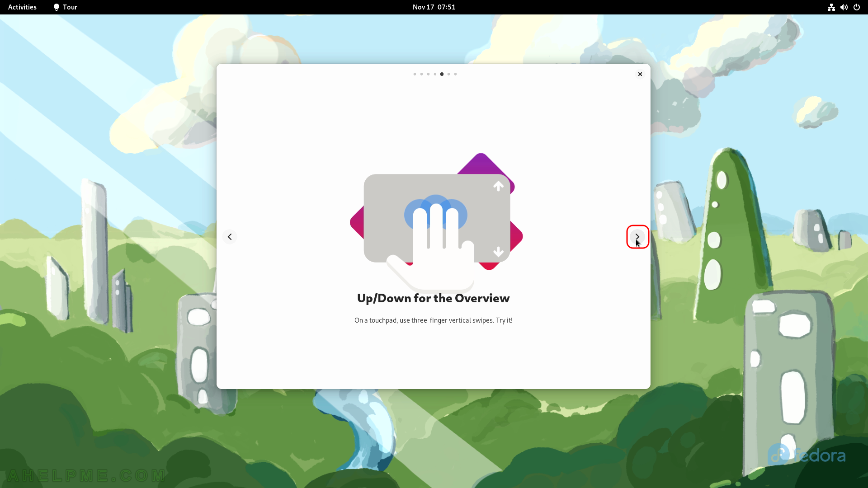Click the network status icon in top bar
This screenshot has width=868, height=488.
831,7
